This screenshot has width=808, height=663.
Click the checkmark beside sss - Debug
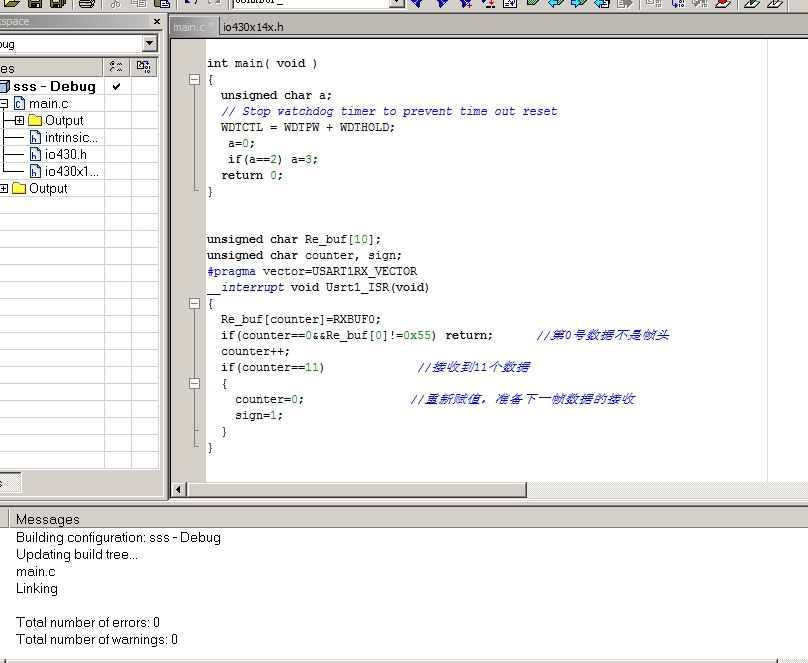click(x=116, y=87)
